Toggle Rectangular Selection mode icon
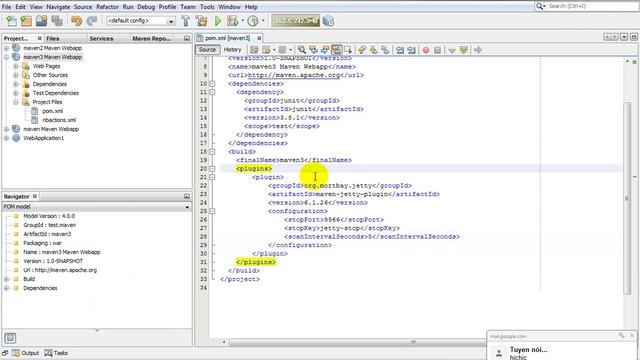 (x=348, y=50)
